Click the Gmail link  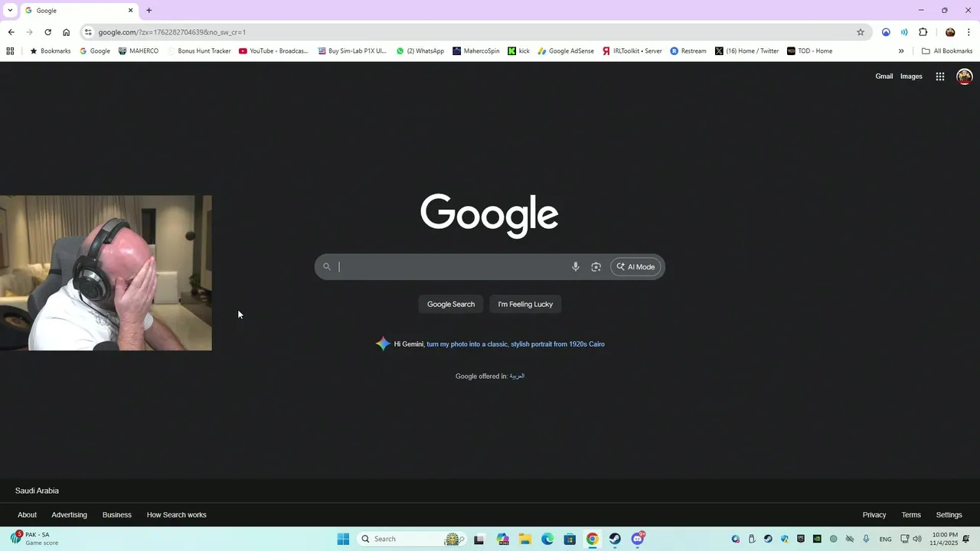click(x=884, y=77)
